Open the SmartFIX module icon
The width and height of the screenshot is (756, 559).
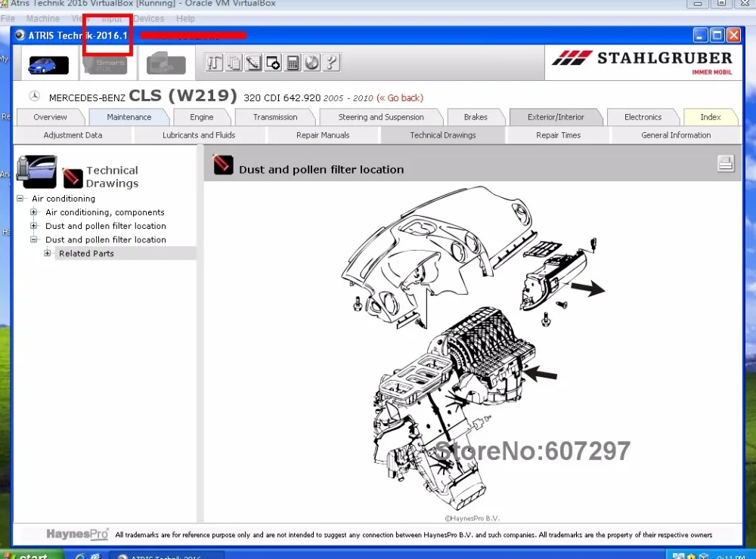[106, 65]
